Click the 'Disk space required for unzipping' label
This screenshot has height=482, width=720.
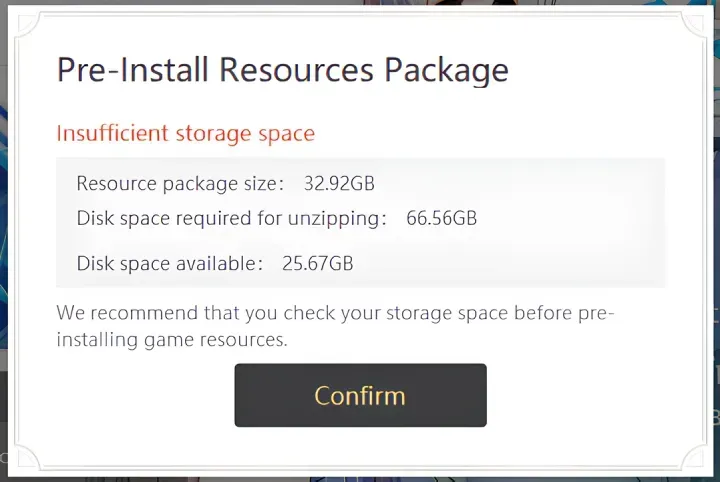tap(229, 218)
